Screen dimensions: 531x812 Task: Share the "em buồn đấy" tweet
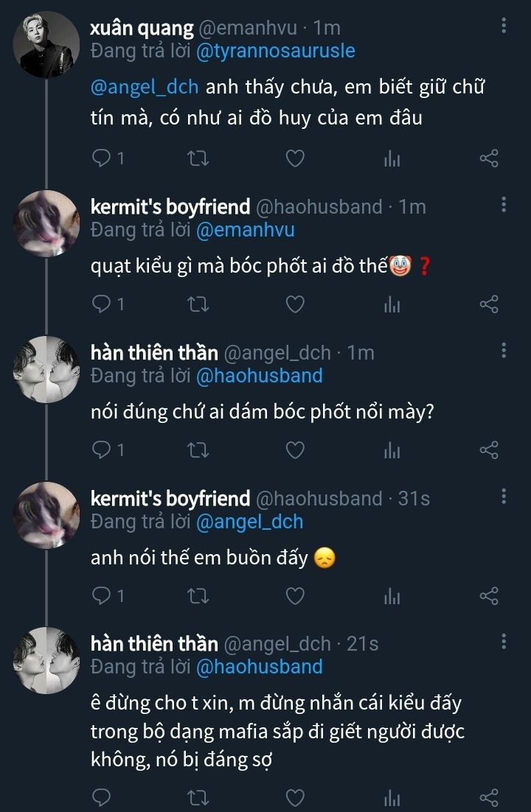coord(489,595)
